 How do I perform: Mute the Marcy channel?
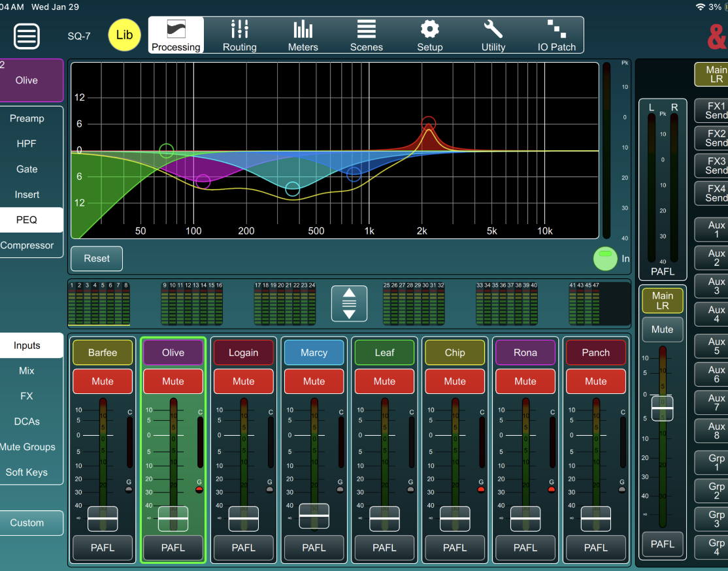(x=314, y=382)
